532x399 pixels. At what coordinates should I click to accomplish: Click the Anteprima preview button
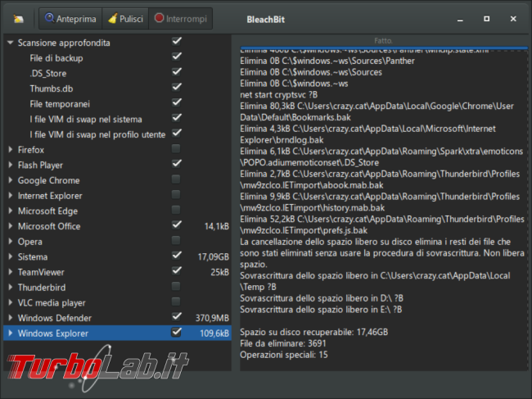click(x=70, y=19)
